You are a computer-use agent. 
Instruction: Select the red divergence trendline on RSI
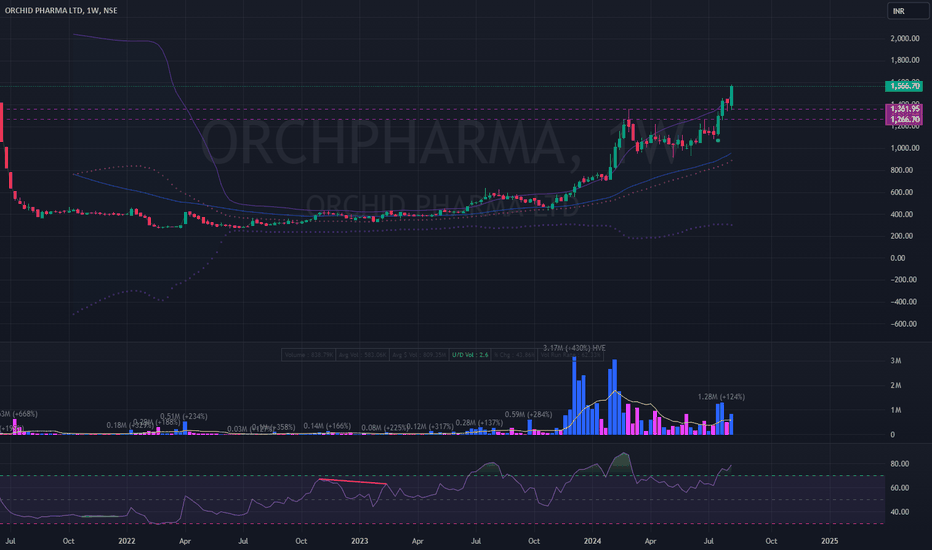353,481
